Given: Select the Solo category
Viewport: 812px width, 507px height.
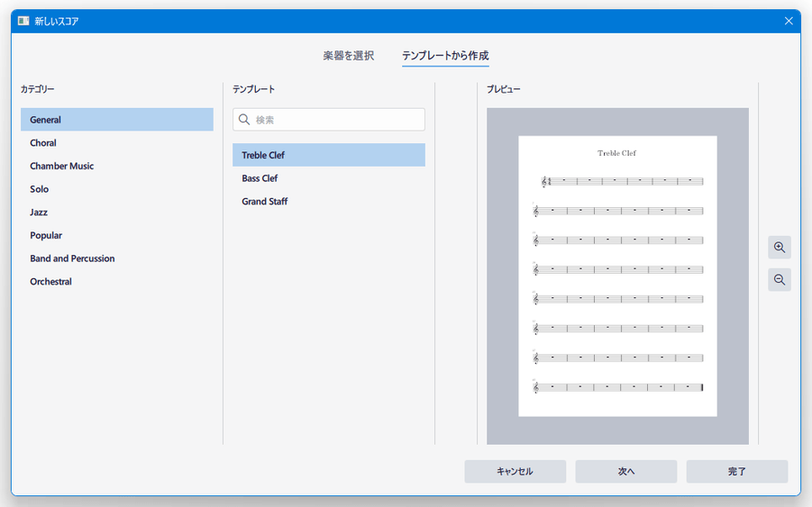Looking at the screenshot, I should coord(117,189).
